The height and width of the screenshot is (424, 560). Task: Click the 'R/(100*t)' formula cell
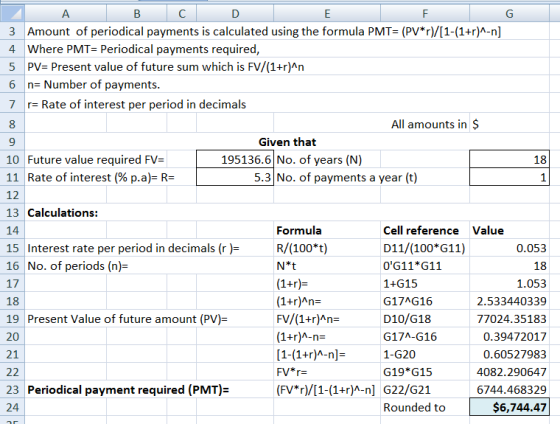click(327, 248)
